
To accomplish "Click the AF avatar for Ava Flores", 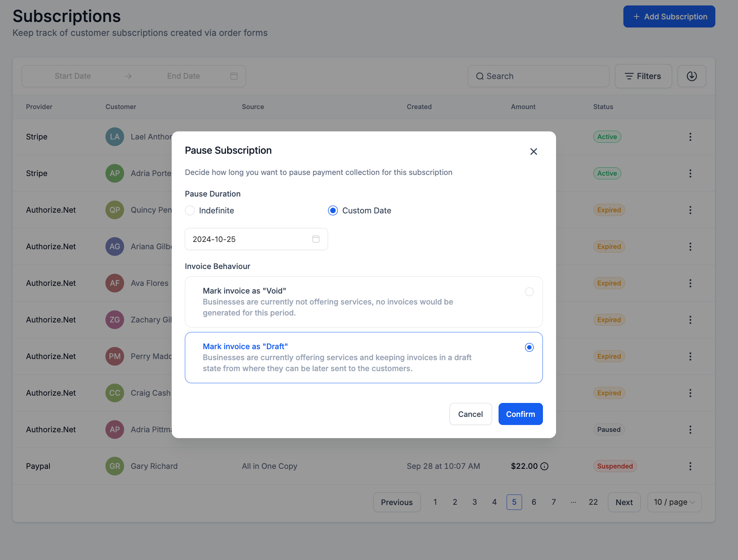I will click(115, 283).
